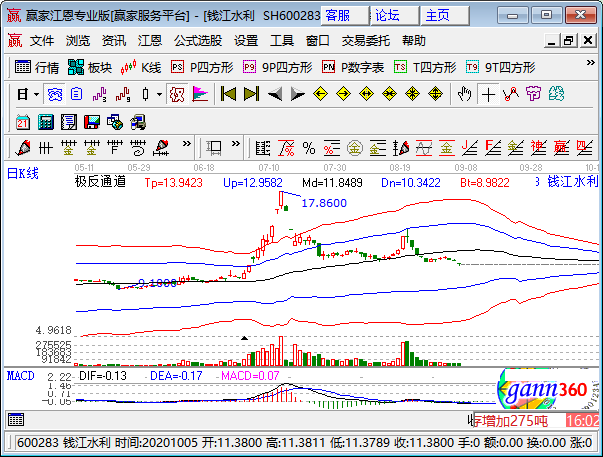Toggle the blue wave icon button

tap(55, 94)
